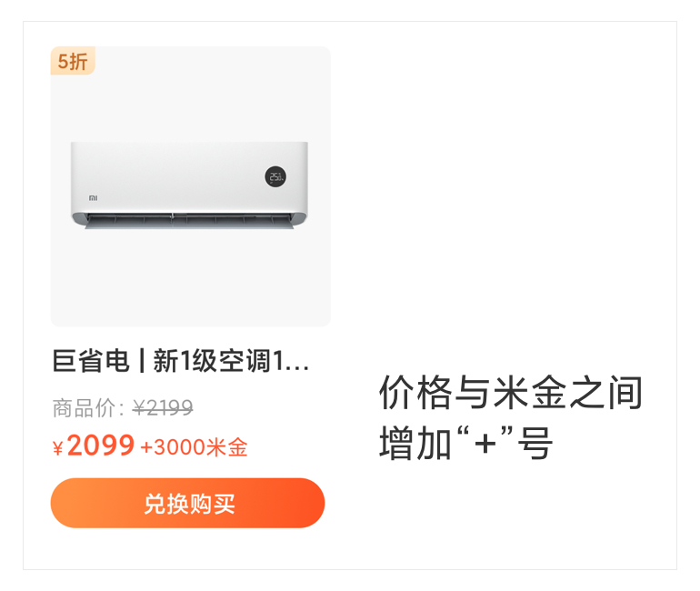Click the +3000米金 text

(194, 447)
